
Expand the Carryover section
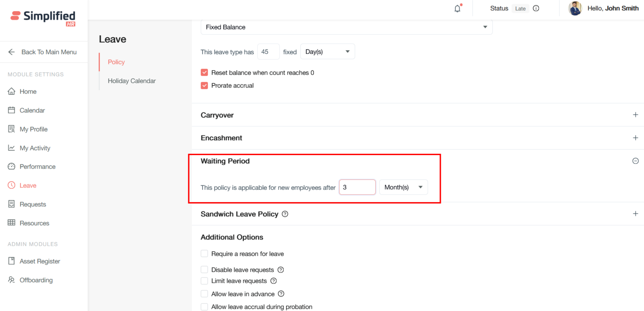tap(635, 115)
